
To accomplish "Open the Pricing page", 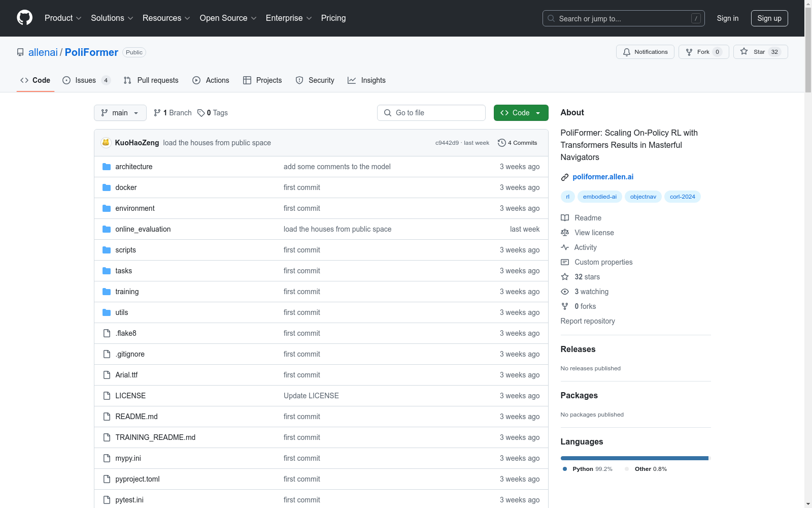I will [x=333, y=18].
